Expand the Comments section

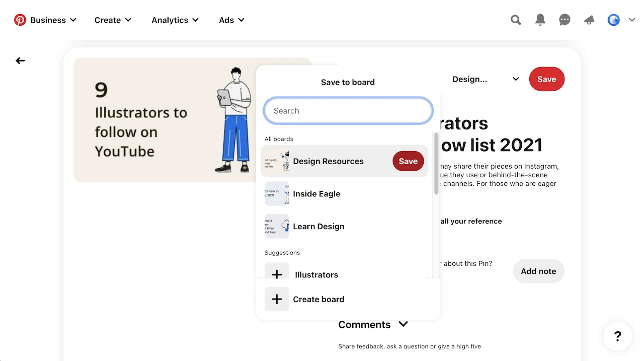[373, 324]
